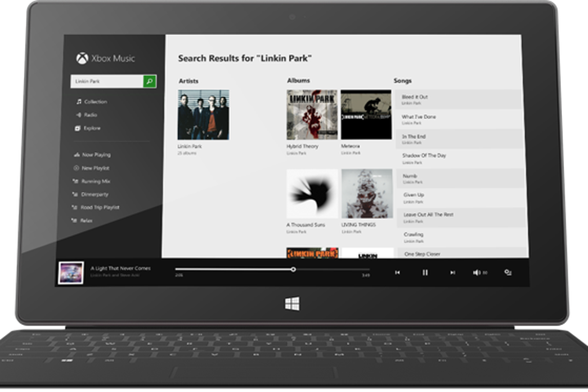Click the Radio icon in sidebar
Image resolution: width=588 pixels, height=392 pixels.
(79, 115)
